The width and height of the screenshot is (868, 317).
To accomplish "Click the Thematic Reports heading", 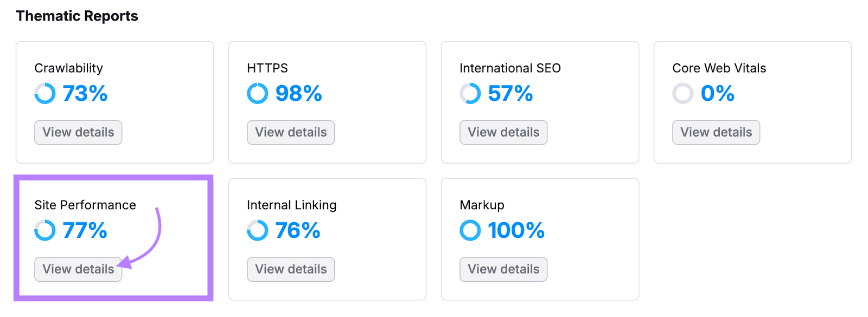I will pos(77,16).
